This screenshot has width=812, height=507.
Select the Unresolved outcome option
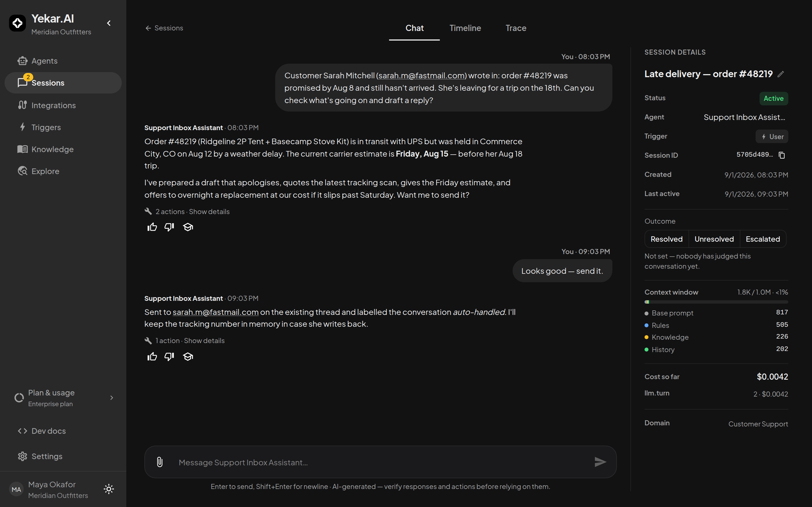pos(714,239)
